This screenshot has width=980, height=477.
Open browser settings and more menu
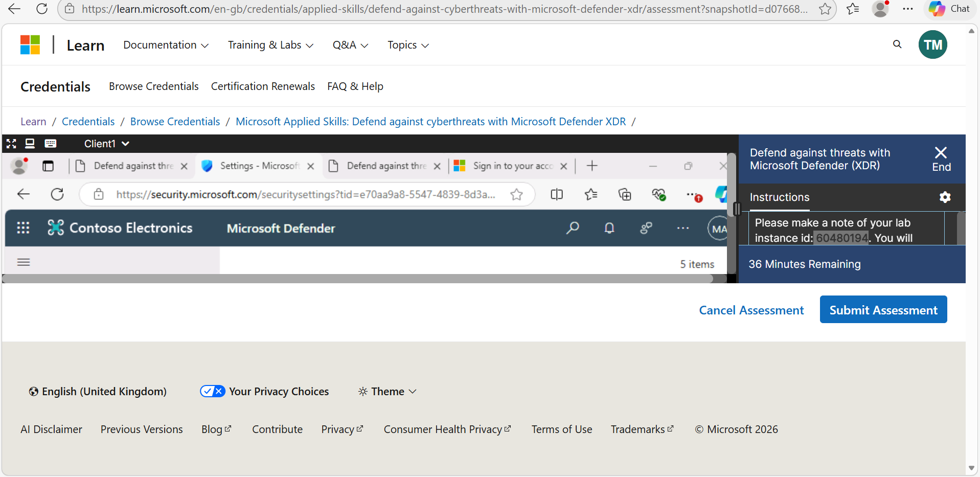[x=908, y=9]
